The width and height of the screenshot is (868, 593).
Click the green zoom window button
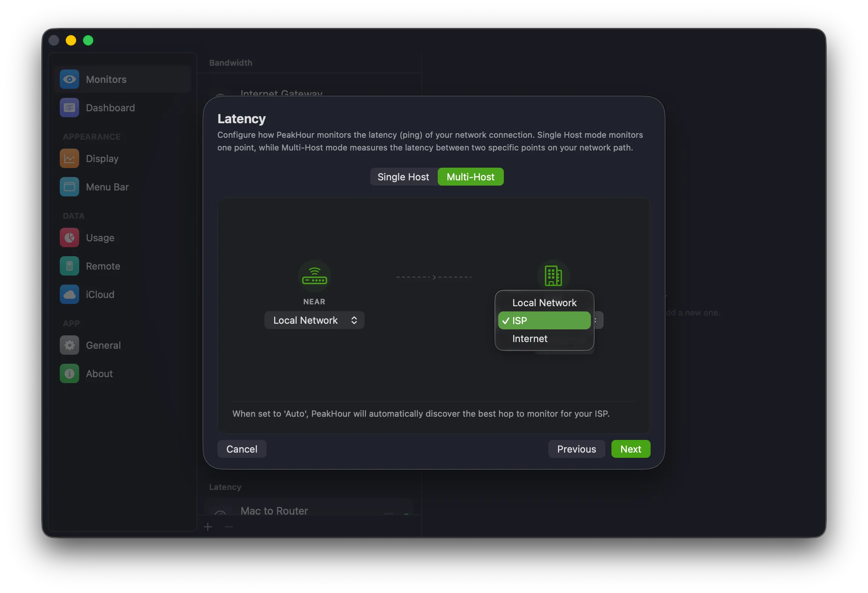[88, 40]
